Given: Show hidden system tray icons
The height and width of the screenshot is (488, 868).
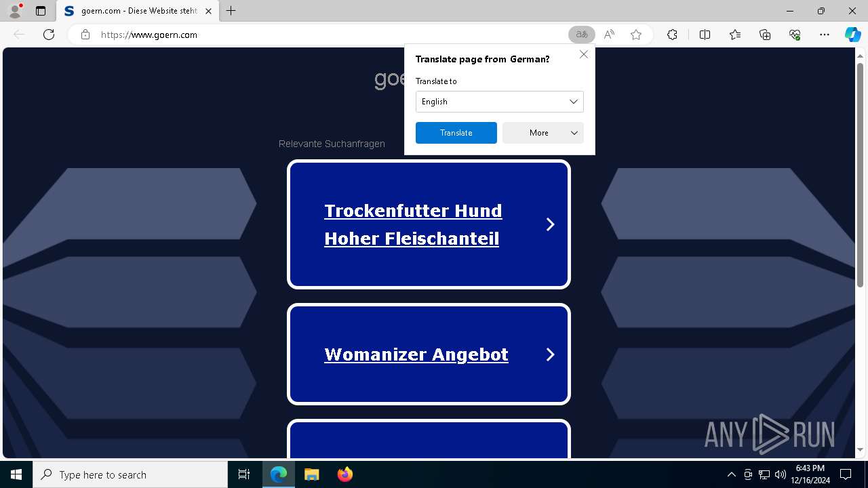Looking at the screenshot, I should pyautogui.click(x=731, y=474).
